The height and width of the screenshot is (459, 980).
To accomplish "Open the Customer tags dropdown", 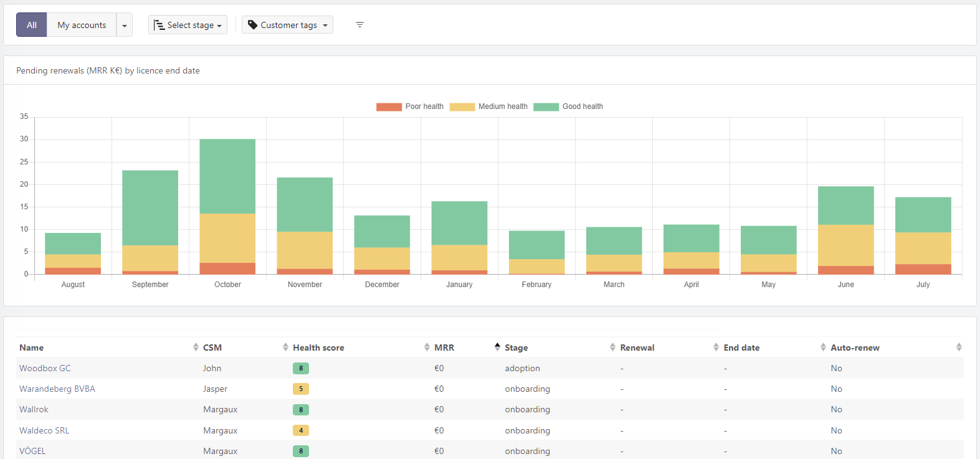I will click(287, 25).
